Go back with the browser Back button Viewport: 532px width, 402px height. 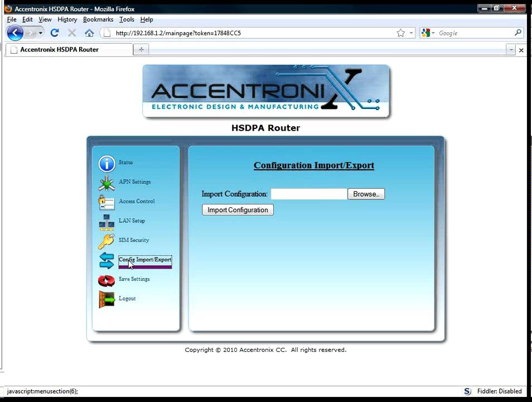click(x=15, y=33)
